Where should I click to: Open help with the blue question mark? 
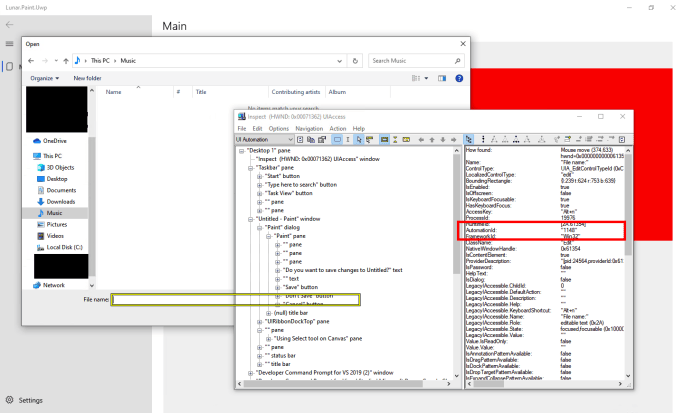point(459,79)
